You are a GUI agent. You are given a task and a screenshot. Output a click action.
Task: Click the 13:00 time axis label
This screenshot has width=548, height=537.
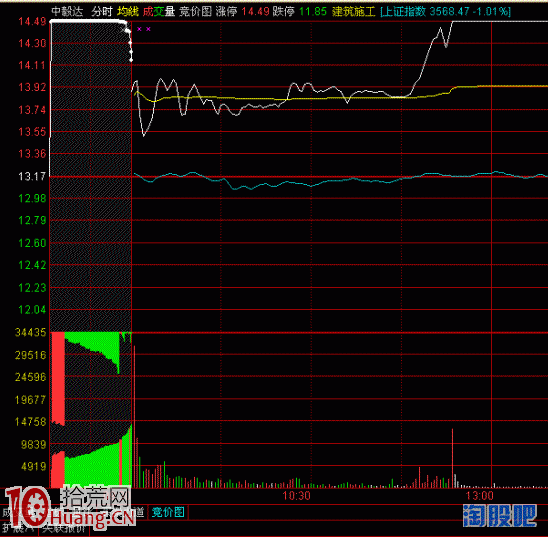(x=480, y=495)
